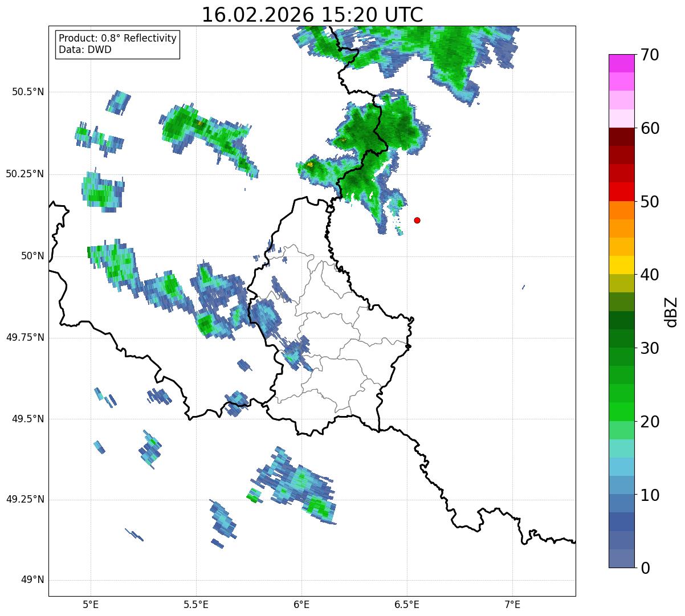The image size is (685, 616).
Task: Click the 0 tick label on colorbar
Action: 645,568
